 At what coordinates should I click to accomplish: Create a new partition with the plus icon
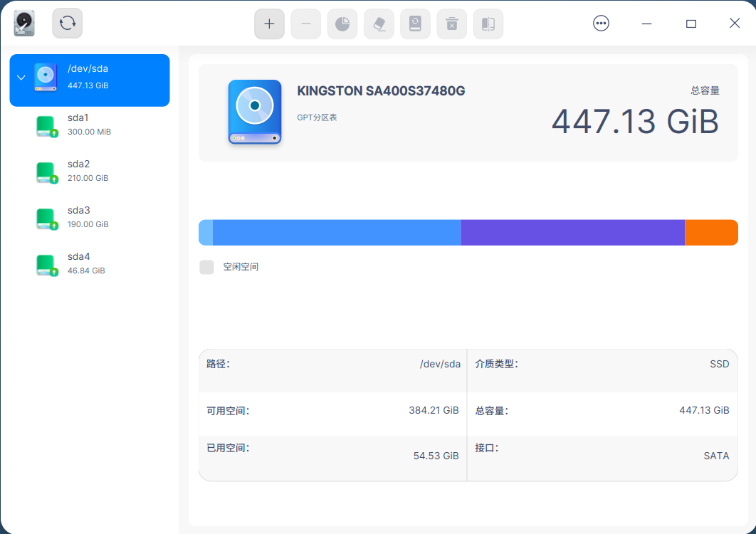[269, 23]
